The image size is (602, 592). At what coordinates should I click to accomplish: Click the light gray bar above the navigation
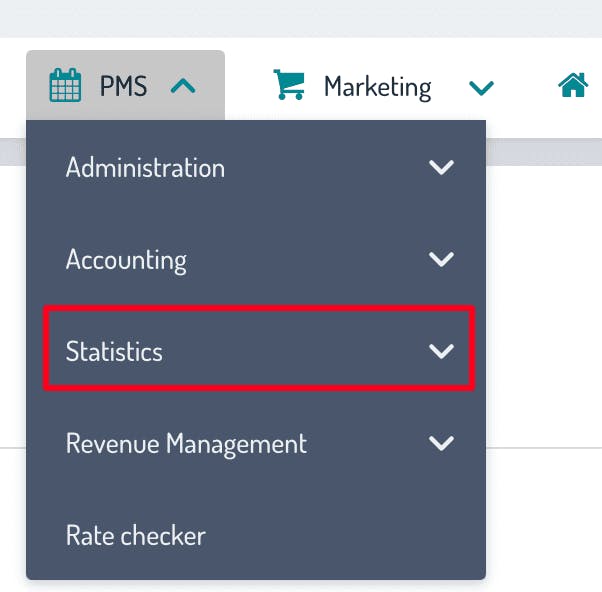click(x=300, y=18)
